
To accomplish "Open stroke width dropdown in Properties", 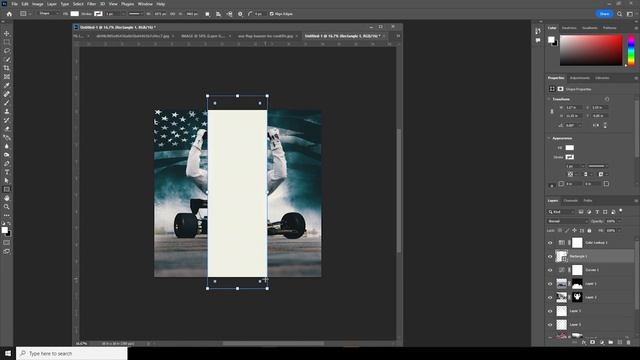I will (582, 166).
